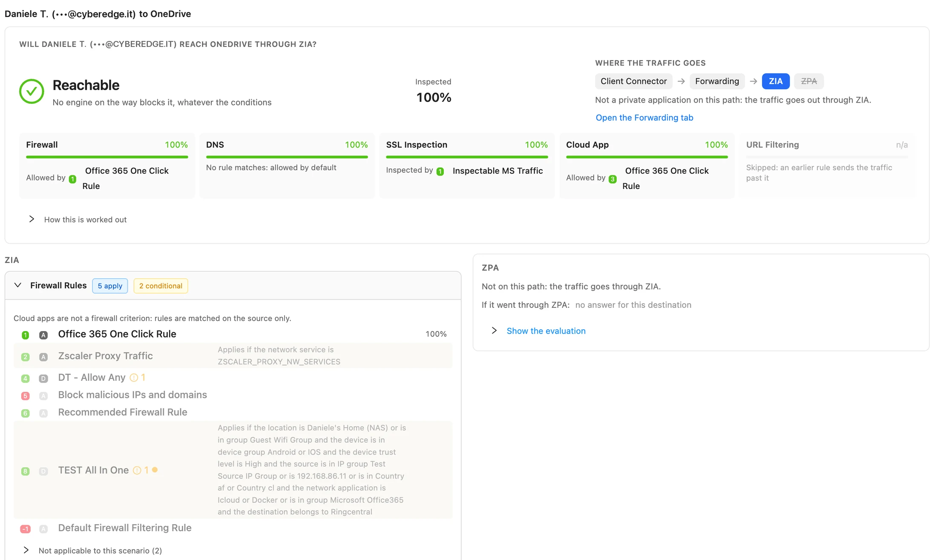The height and width of the screenshot is (560, 937).
Task: Click the rule number 1 badge in SSL Inspection card
Action: 440,171
